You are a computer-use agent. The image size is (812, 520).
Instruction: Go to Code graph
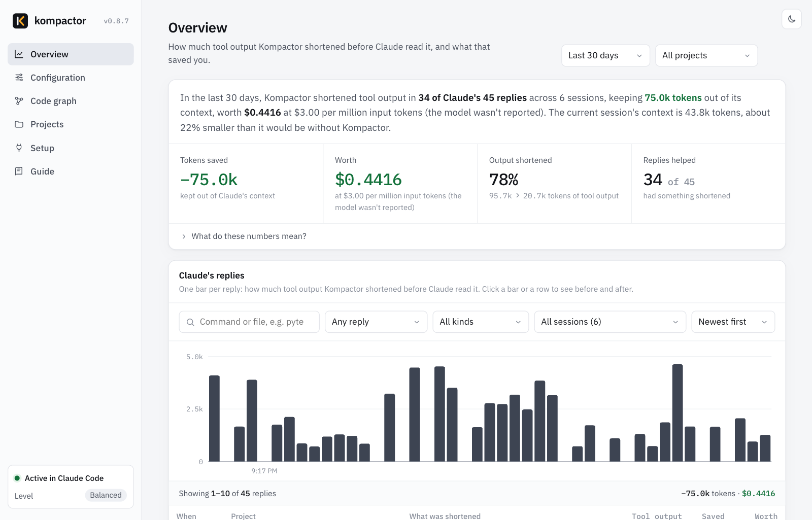point(71,101)
